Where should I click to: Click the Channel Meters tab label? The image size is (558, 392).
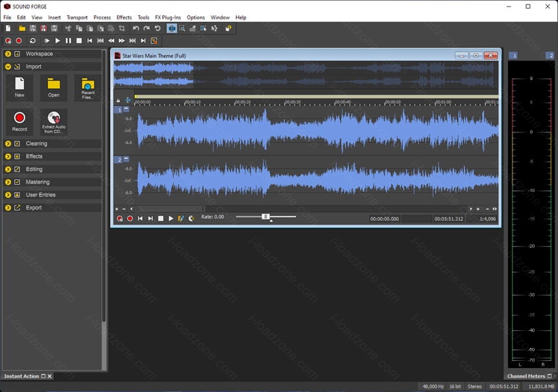[x=526, y=376]
